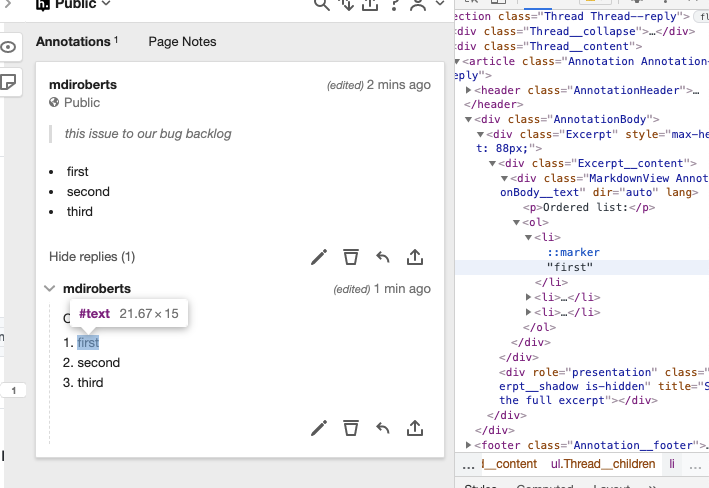Click '2. second' in the ordered list
This screenshot has height=488, width=709.
(x=91, y=362)
